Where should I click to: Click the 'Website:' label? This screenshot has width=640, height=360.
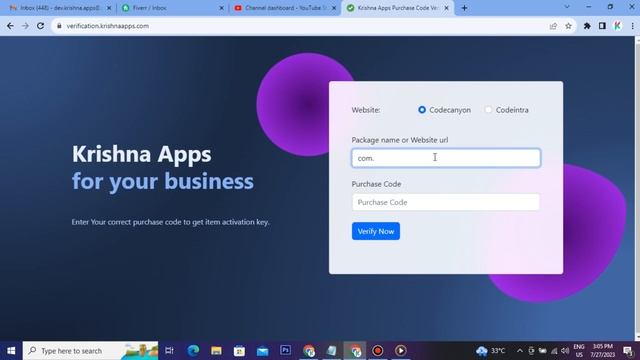(x=366, y=110)
